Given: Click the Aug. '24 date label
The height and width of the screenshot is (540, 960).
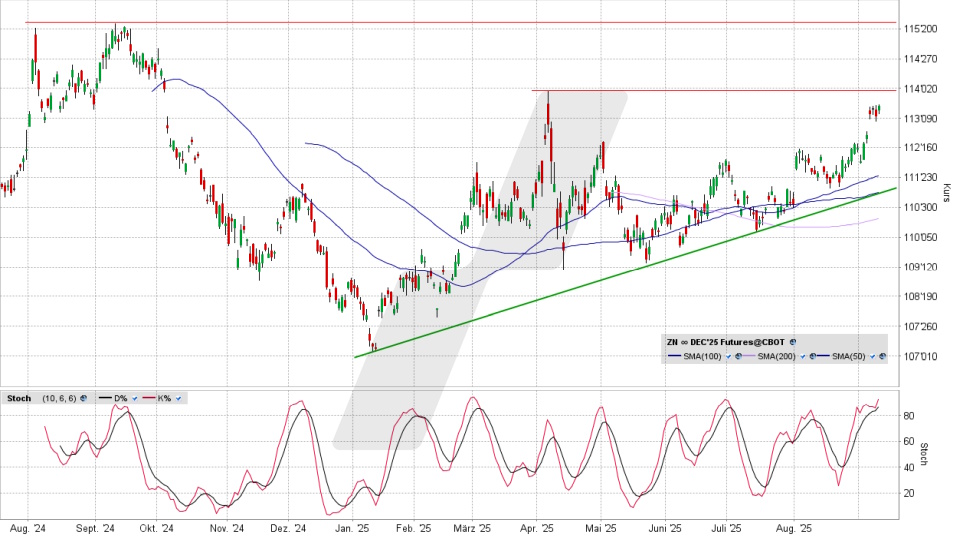Looking at the screenshot, I should (x=28, y=529).
